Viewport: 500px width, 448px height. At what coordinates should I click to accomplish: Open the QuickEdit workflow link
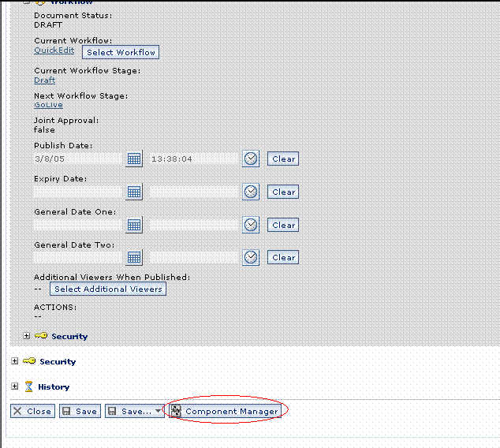point(54,50)
